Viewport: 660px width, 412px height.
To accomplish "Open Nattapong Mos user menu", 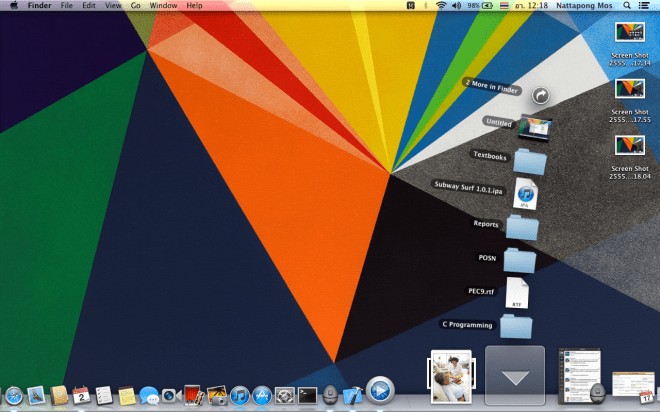I will click(x=584, y=5).
